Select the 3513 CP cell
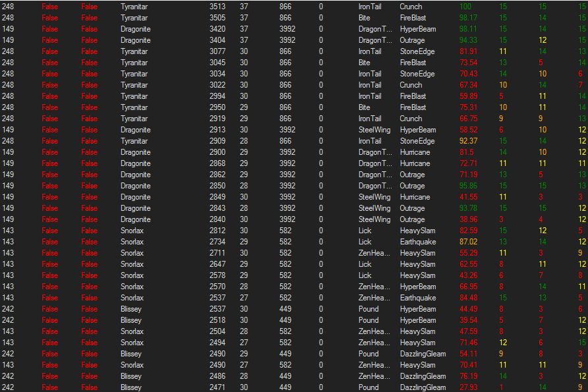This screenshot has width=588, height=392. (217, 7)
